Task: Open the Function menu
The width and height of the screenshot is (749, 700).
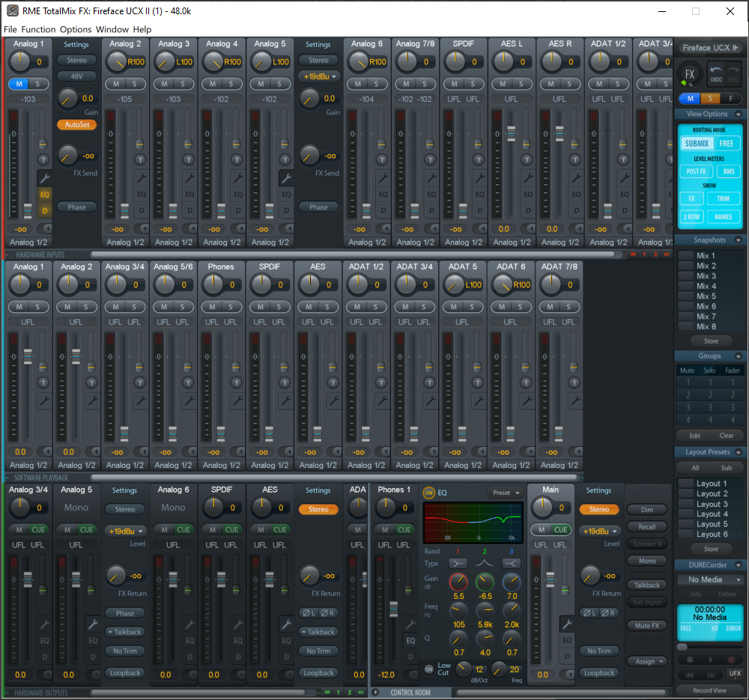Action: coord(38,29)
